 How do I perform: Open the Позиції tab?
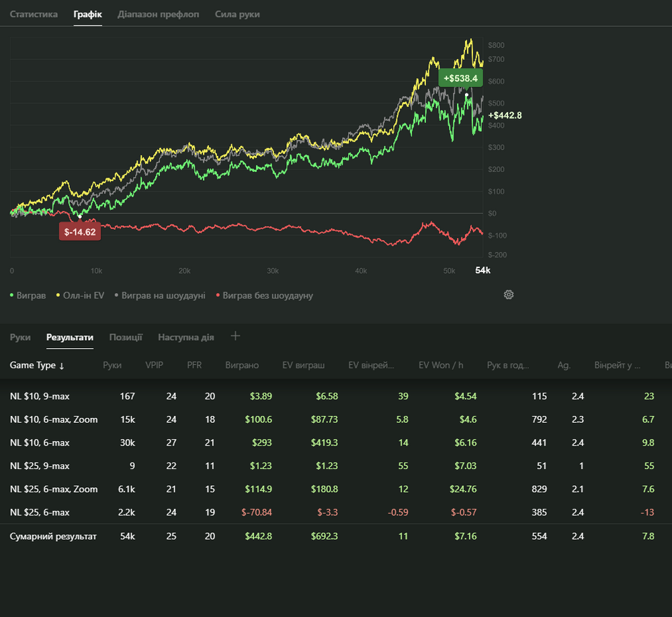126,337
